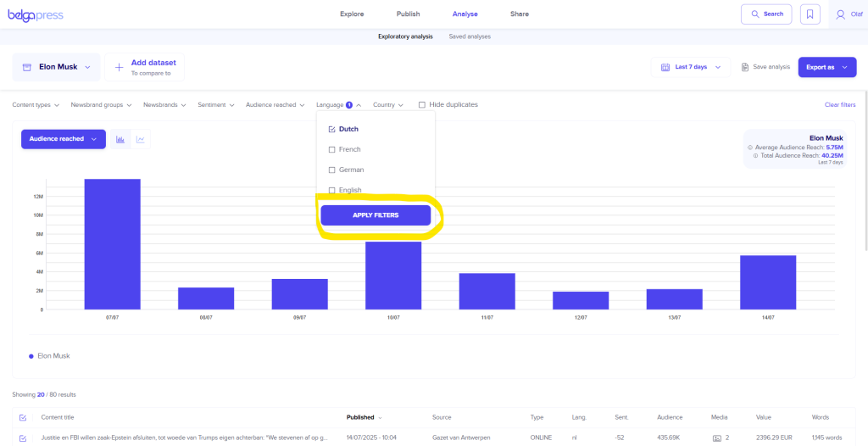Viewport: 868px width, 446px height.
Task: Switch to Saved analyses tab
Action: click(x=469, y=36)
